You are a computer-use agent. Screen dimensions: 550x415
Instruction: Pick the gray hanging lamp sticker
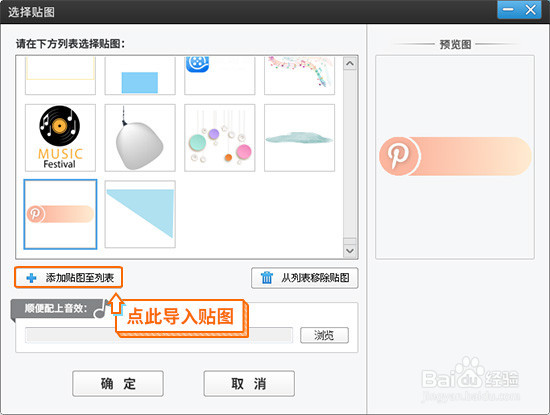point(140,138)
